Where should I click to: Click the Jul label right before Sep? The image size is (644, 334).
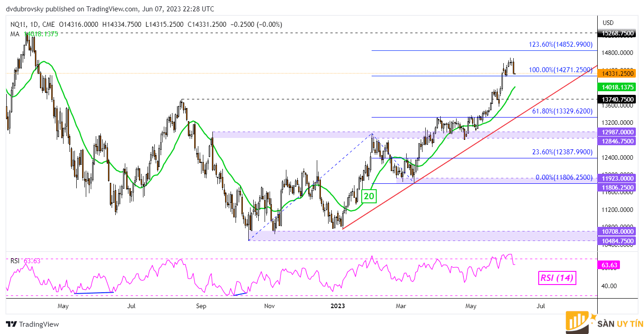coord(131,306)
